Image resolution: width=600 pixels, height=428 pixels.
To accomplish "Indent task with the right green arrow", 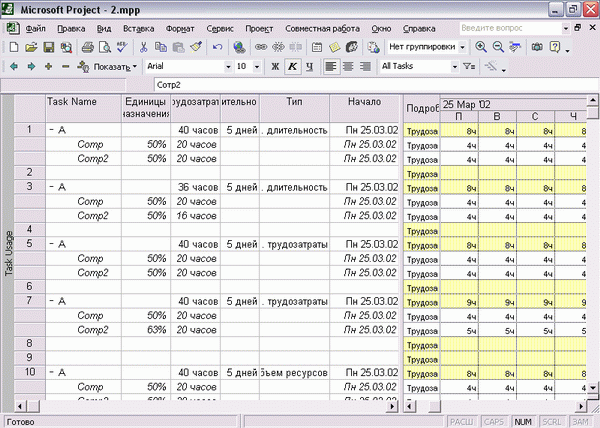I will click(x=31, y=67).
